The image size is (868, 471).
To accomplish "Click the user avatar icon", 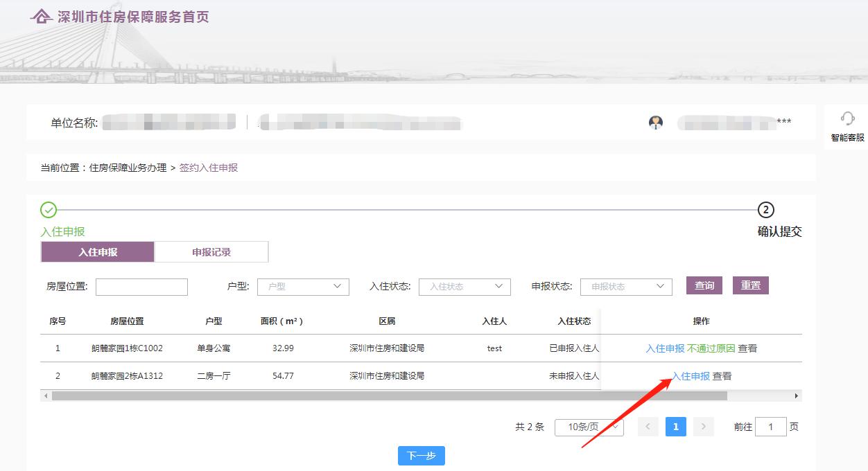I will [654, 123].
